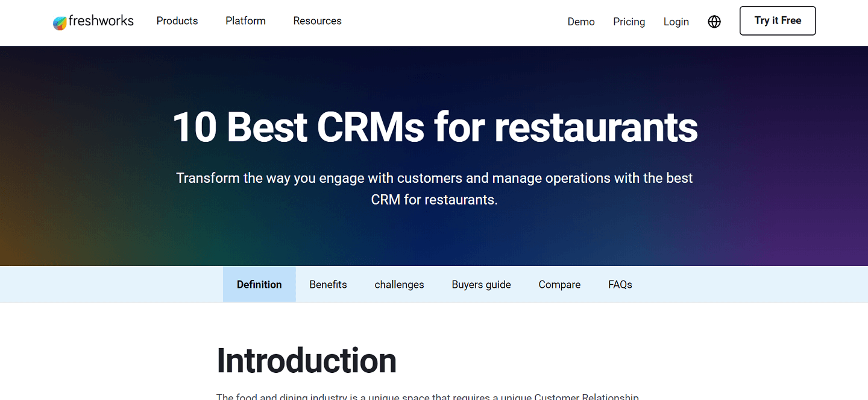
Task: Select the Compare tab
Action: click(x=559, y=284)
